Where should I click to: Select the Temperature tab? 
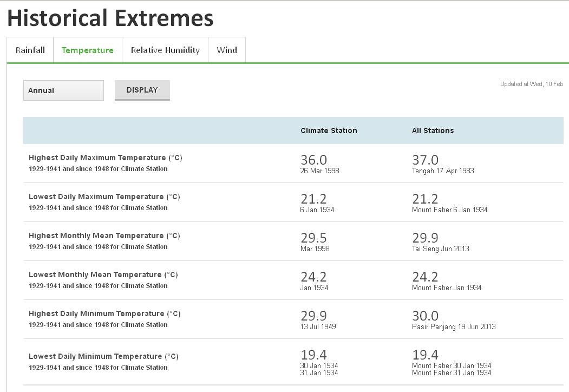pos(88,50)
